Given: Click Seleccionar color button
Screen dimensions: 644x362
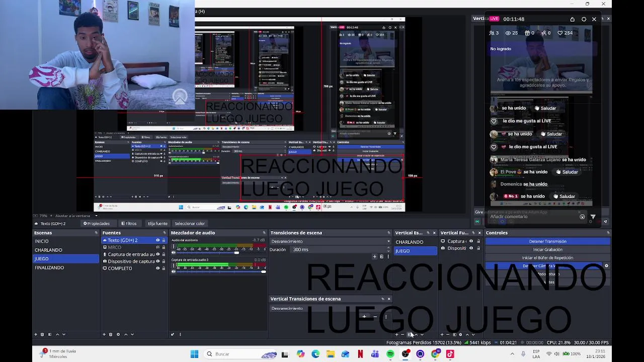Looking at the screenshot, I should (x=190, y=223).
